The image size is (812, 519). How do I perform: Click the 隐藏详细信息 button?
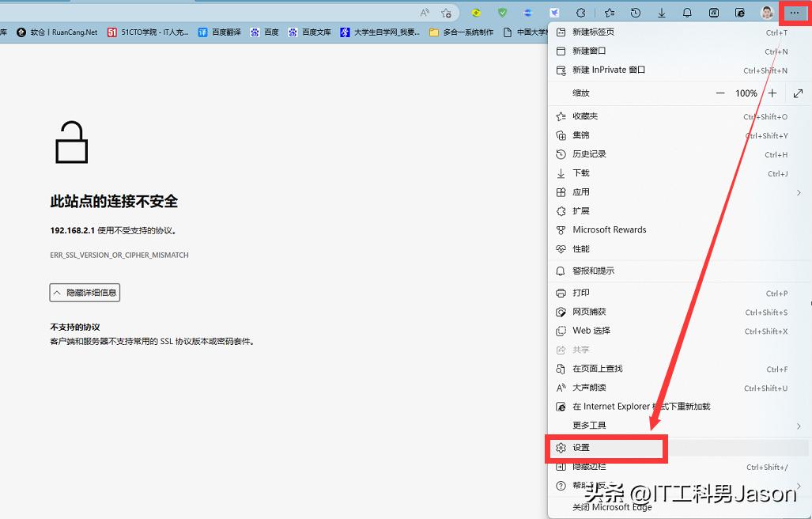coord(84,292)
